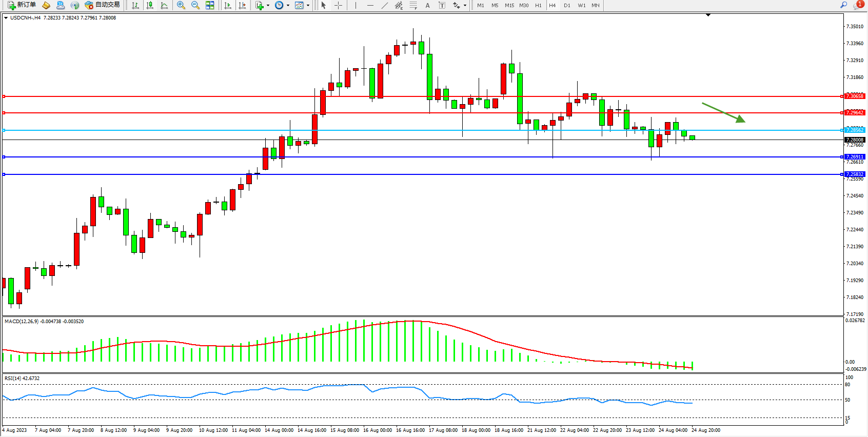This screenshot has width=868, height=437.
Task: Switch to the M15 timeframe
Action: [x=509, y=5]
